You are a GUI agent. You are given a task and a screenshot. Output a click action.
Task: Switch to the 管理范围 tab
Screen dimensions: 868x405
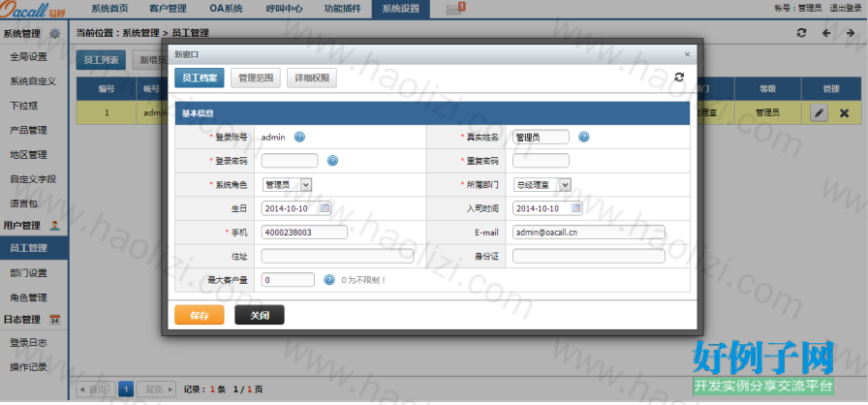256,78
